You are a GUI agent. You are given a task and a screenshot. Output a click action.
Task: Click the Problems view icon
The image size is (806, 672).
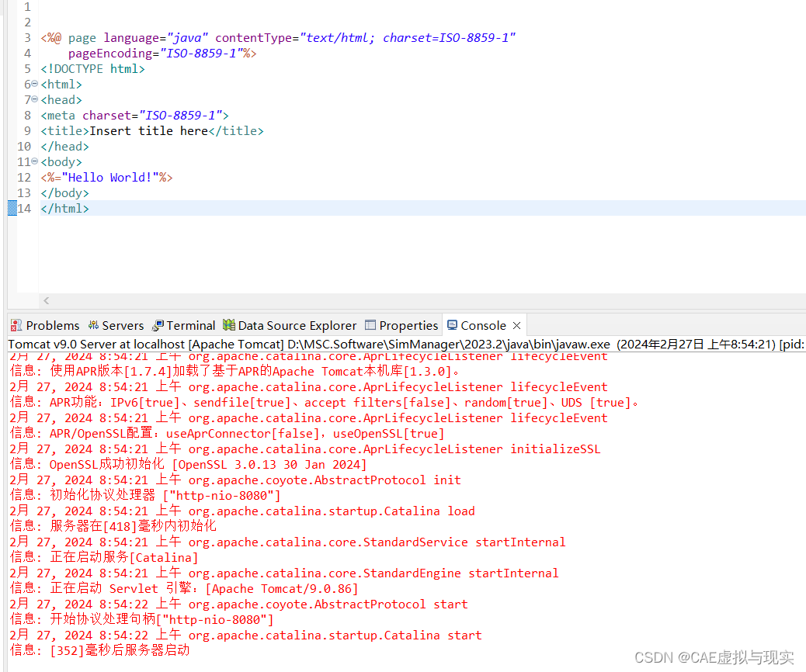click(x=16, y=325)
